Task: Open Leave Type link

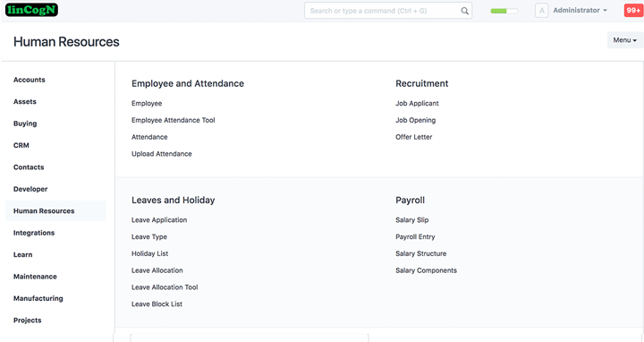Action: 149,237
